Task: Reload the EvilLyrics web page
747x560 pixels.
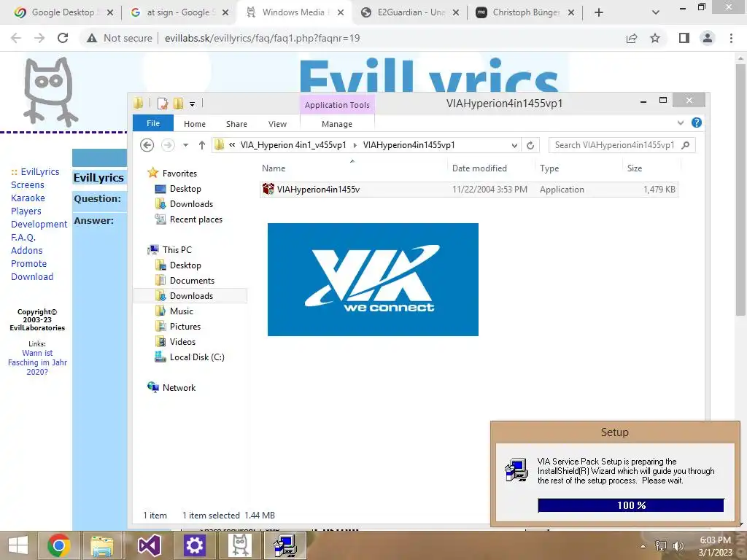Action: click(63, 38)
